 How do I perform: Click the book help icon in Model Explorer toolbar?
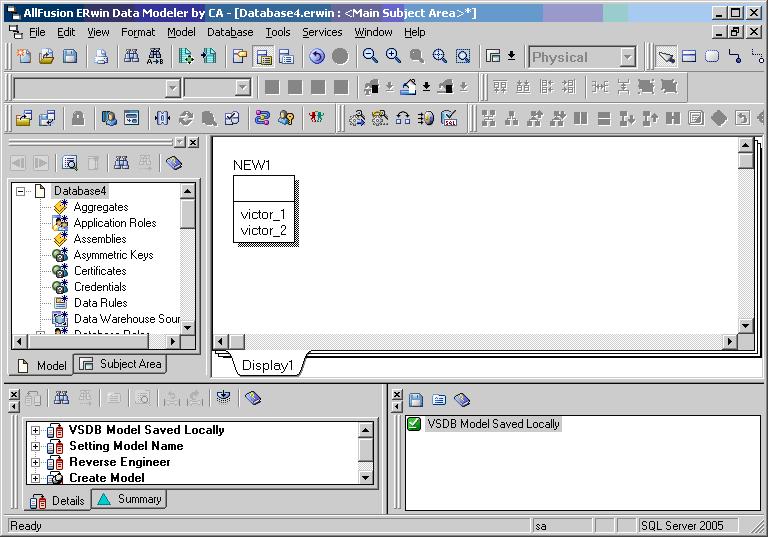point(174,163)
